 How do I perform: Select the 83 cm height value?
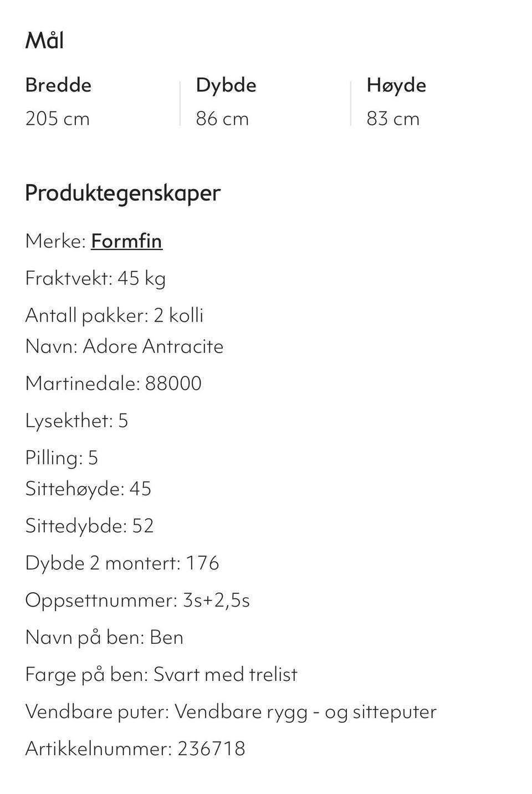pyautogui.click(x=393, y=119)
